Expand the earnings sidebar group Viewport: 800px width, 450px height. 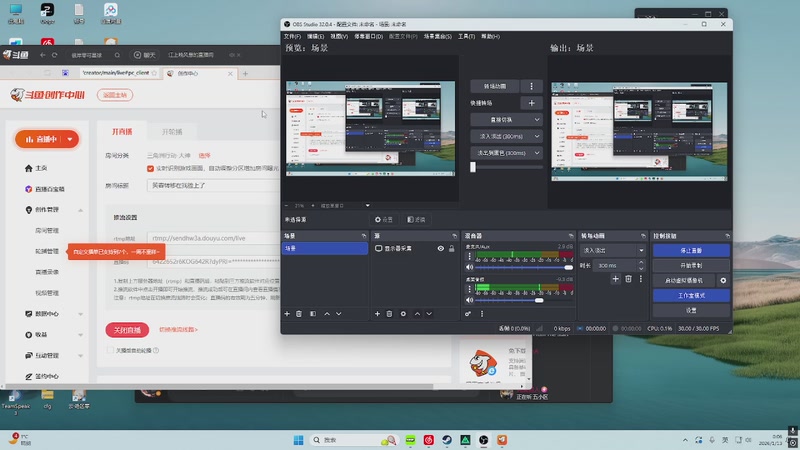click(81, 335)
